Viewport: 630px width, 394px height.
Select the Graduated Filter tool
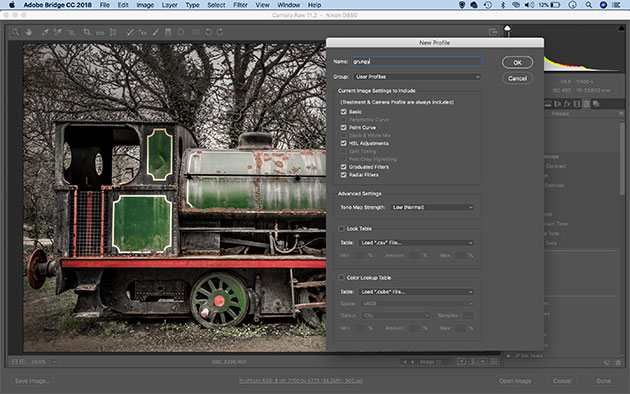(x=168, y=32)
